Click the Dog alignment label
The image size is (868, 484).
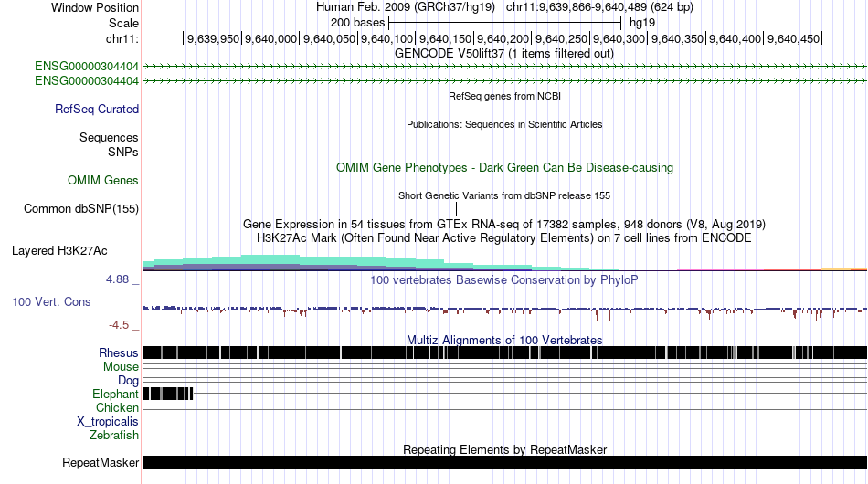coord(128,381)
